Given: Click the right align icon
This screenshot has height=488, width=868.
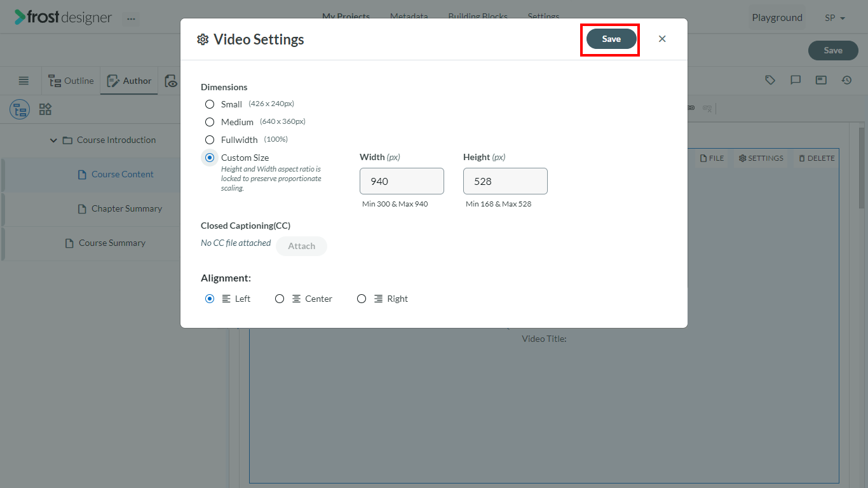Looking at the screenshot, I should 378,299.
